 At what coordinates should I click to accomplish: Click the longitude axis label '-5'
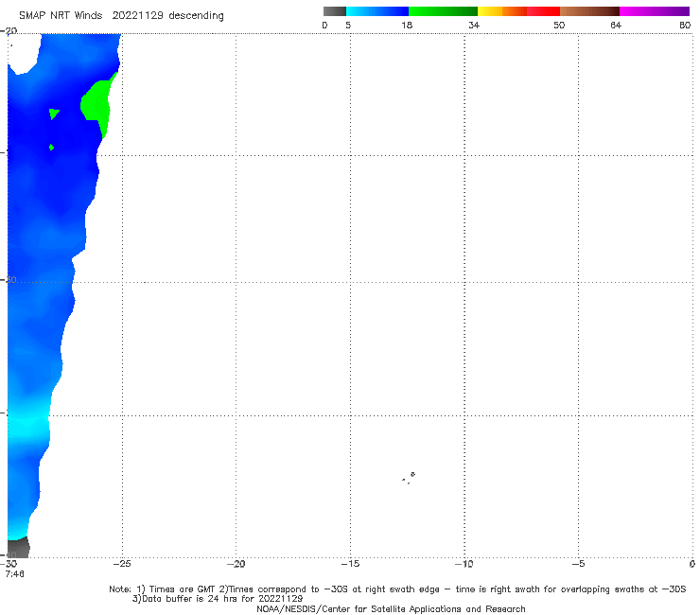[578, 564]
